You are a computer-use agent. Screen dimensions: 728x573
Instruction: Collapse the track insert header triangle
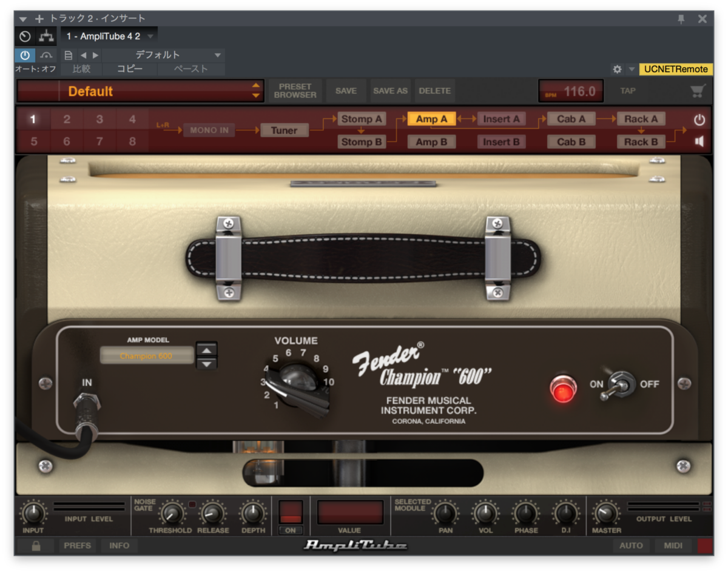tap(23, 19)
